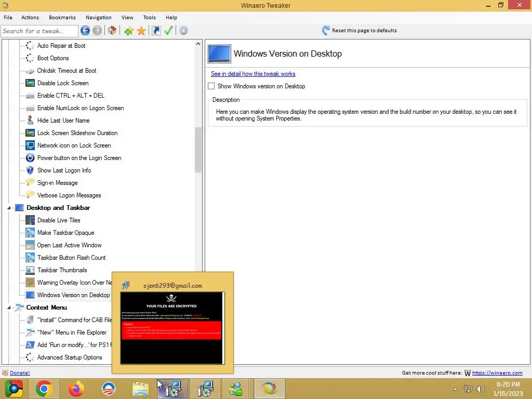Click the Disable Lock Screen icon
The image size is (532, 399).
pyautogui.click(x=30, y=83)
